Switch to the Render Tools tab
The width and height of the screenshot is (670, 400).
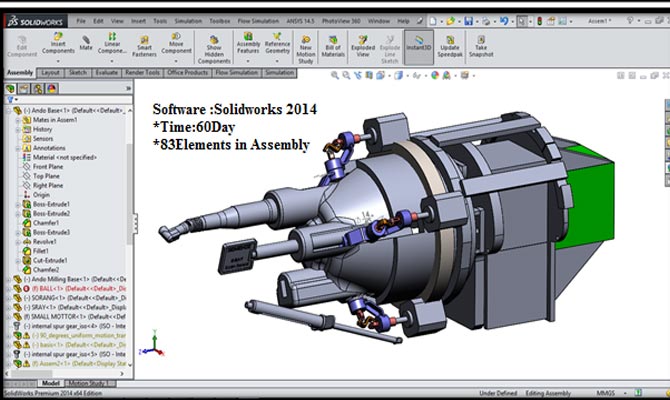pos(142,73)
